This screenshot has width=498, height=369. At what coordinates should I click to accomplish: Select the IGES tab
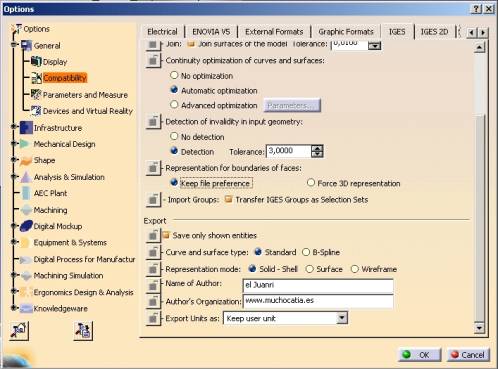pos(397,32)
